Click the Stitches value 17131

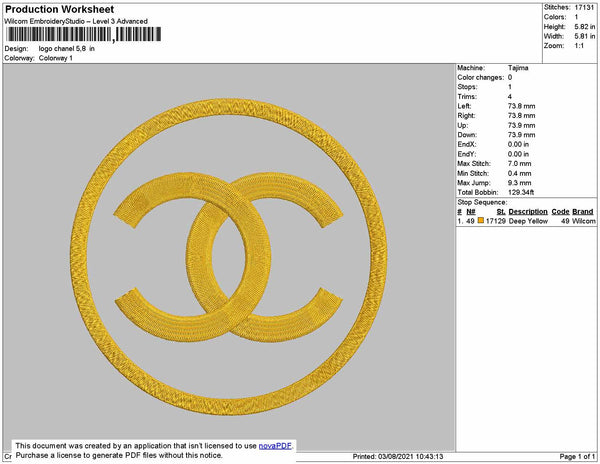click(584, 7)
